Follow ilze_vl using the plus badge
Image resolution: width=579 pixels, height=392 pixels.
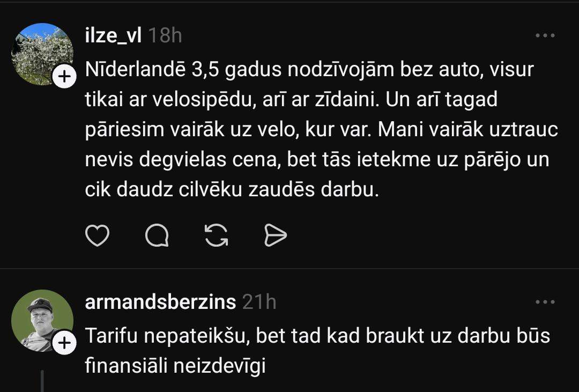(64, 77)
